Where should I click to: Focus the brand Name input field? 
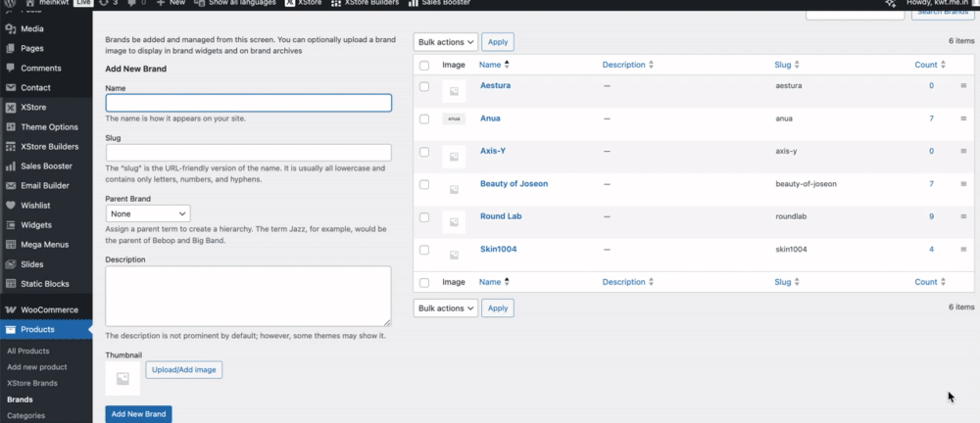[249, 103]
